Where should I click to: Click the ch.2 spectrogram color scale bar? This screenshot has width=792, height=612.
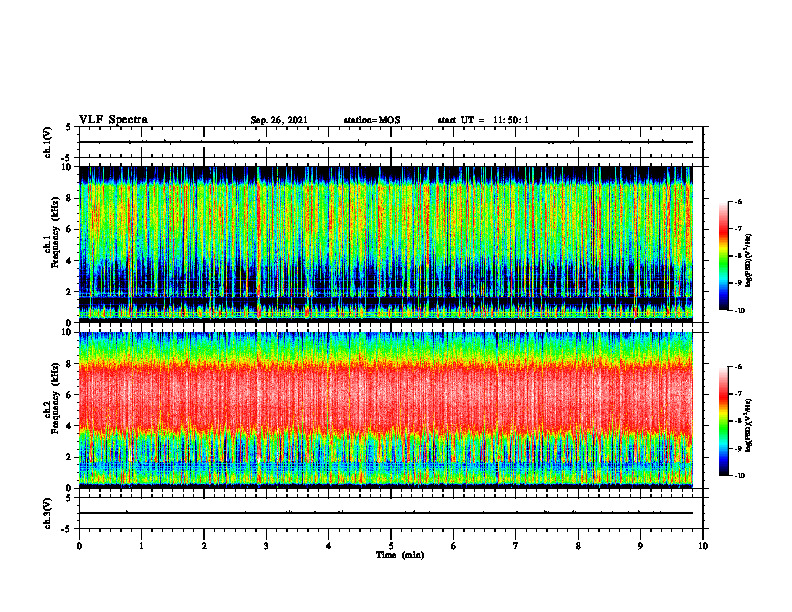click(x=724, y=421)
